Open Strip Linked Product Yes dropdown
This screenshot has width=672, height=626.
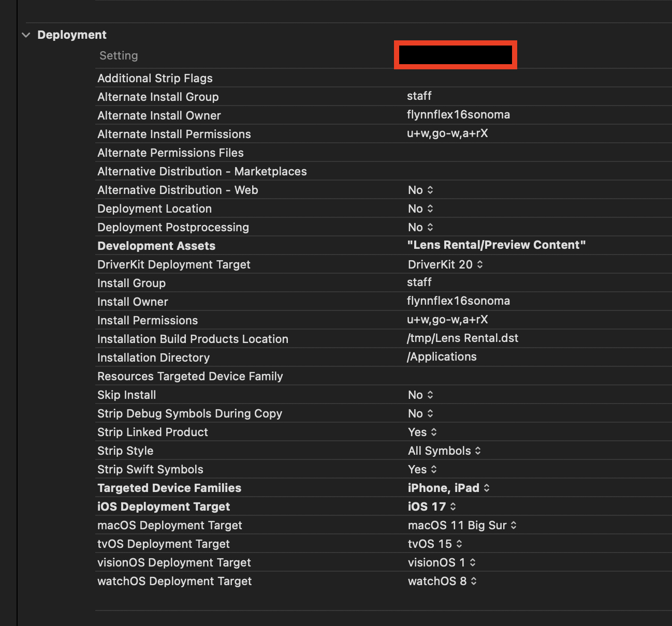click(422, 433)
